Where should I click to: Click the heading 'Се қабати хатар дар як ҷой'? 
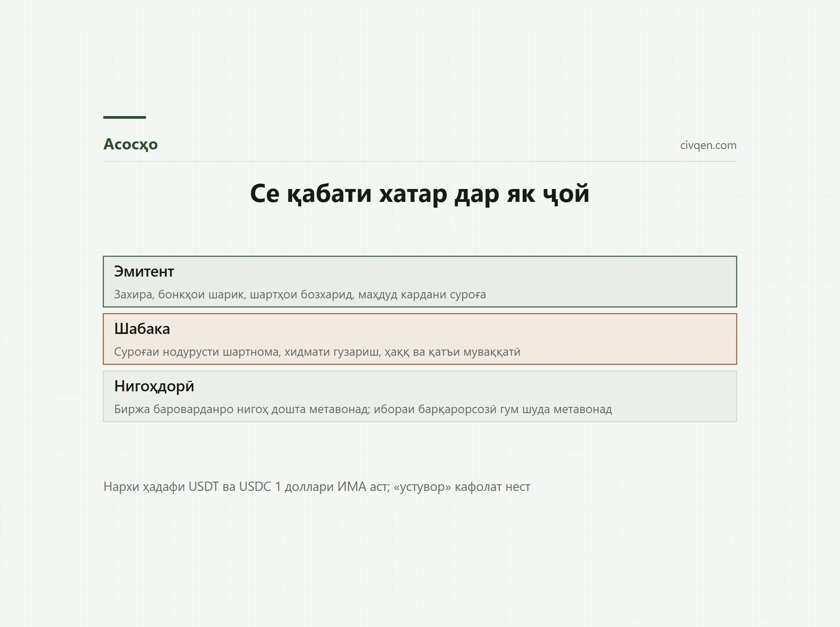coord(420,194)
